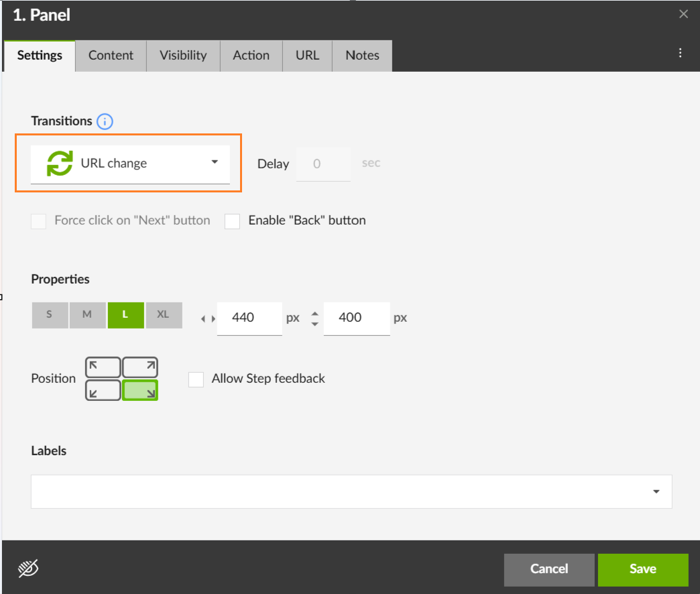Open the three-dot more options menu
The image size is (700, 594).
(680, 53)
